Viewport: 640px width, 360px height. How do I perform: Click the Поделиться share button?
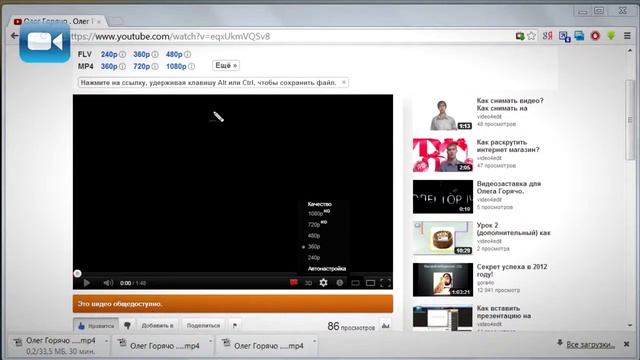(203, 325)
